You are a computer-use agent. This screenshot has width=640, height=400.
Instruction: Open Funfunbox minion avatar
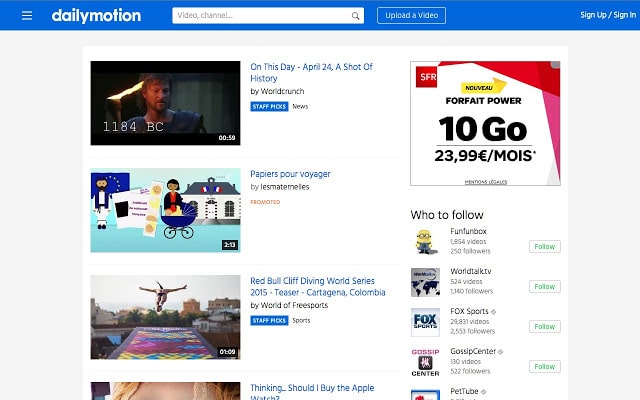[425, 242]
